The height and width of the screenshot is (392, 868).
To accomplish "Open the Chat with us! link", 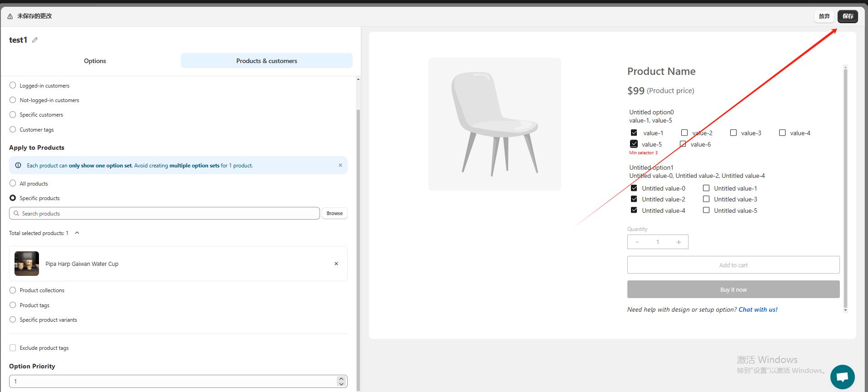I will pos(758,309).
